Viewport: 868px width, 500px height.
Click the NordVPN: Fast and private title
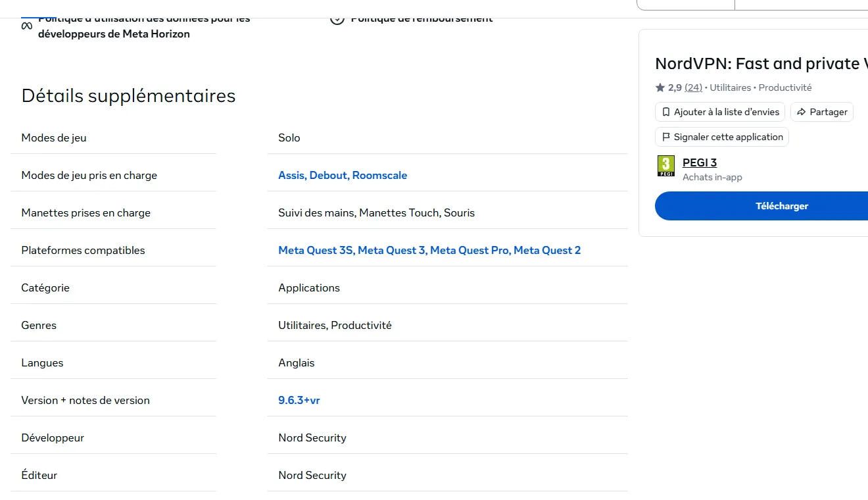(x=761, y=64)
